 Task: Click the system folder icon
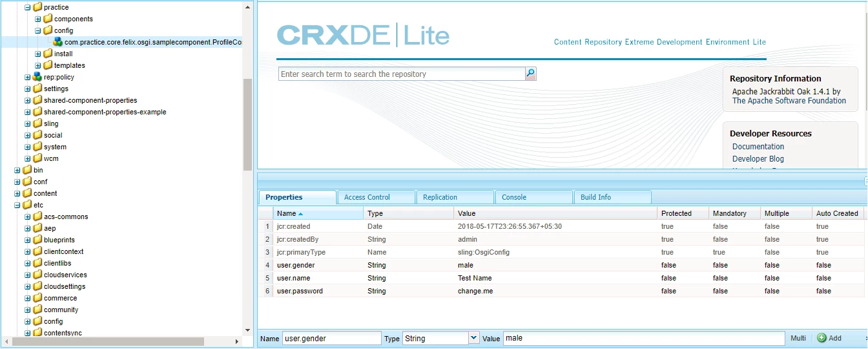point(37,147)
